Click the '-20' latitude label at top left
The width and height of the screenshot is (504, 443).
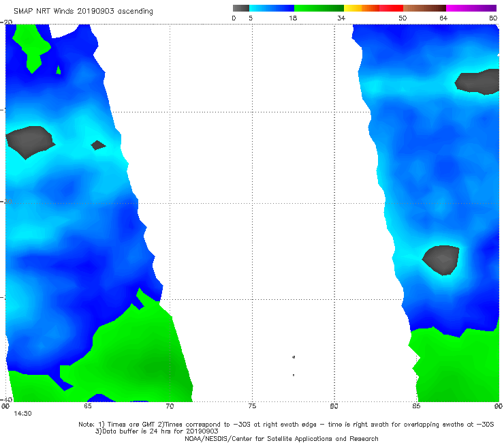[x=6, y=22]
